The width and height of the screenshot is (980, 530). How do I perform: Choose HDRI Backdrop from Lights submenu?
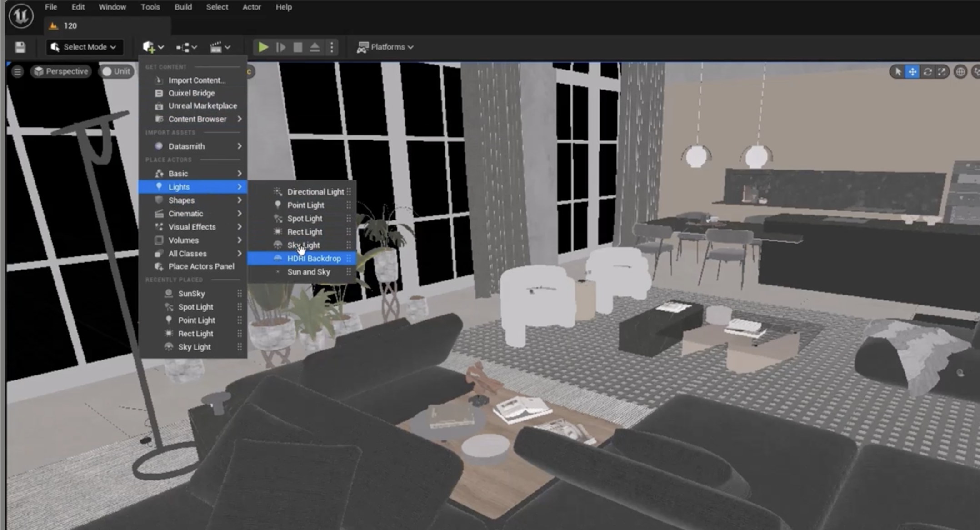coord(314,259)
